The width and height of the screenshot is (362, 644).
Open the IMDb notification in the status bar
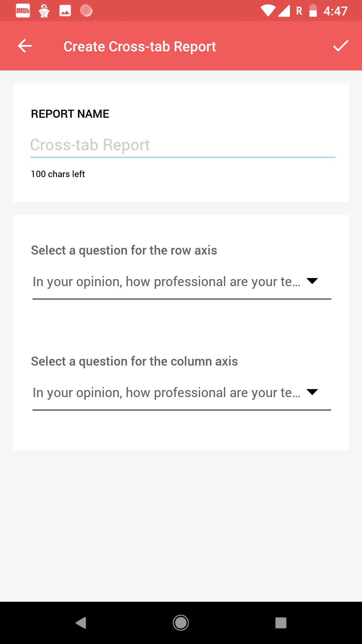coord(22,10)
